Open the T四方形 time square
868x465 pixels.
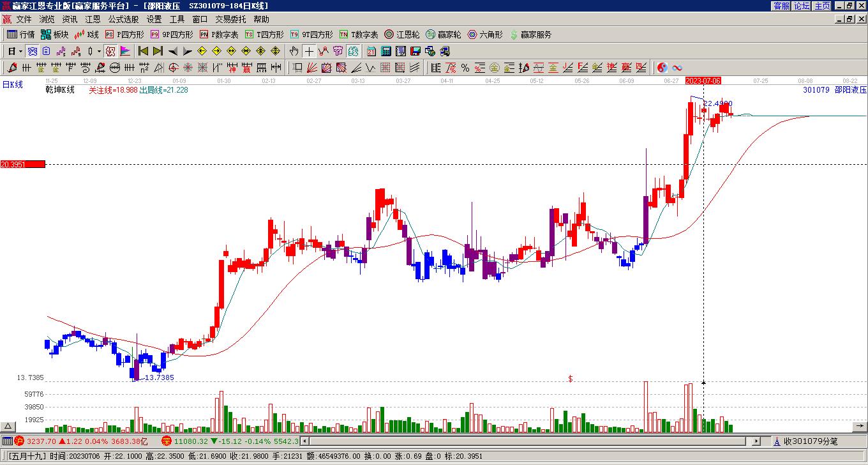pyautogui.click(x=264, y=34)
